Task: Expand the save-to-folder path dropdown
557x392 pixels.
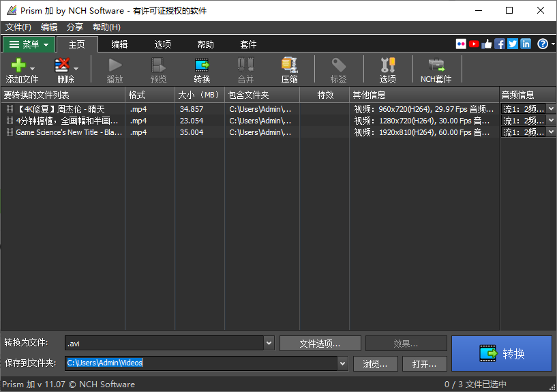Action: click(x=342, y=363)
